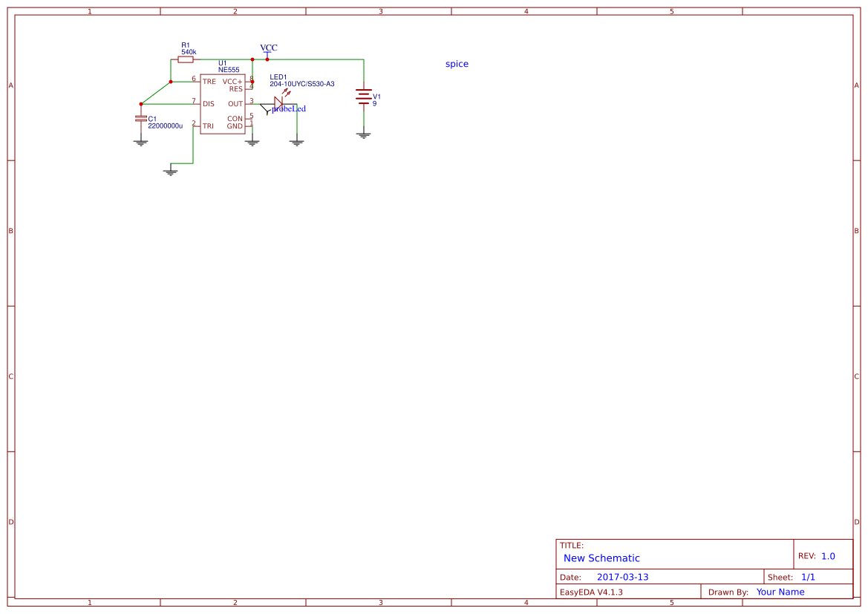Image resolution: width=868 pixels, height=614 pixels.
Task: Select the ground symbol under battery V1
Action: [x=363, y=134]
